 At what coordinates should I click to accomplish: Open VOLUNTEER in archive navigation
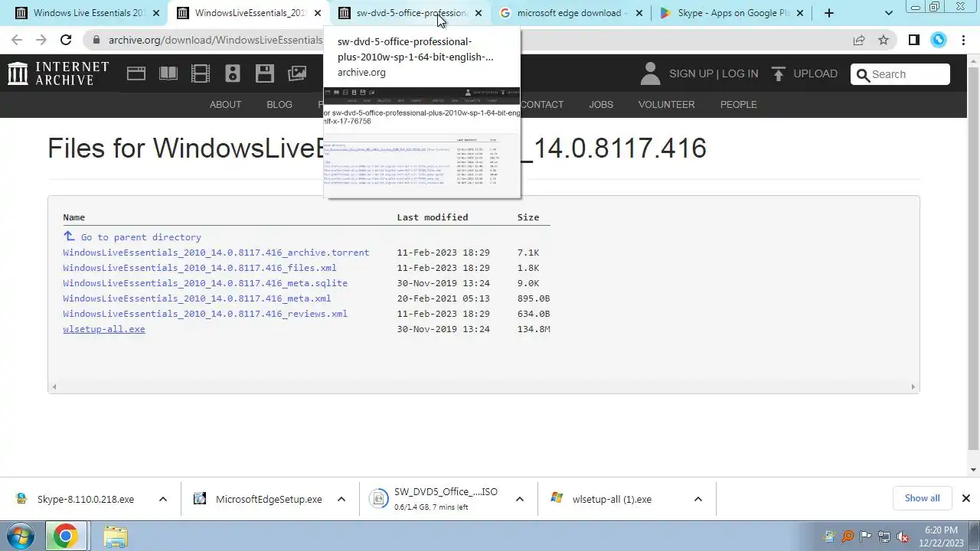(x=666, y=104)
